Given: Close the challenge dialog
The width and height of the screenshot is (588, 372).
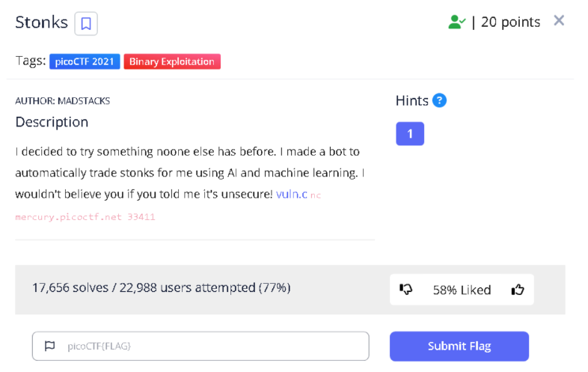Looking at the screenshot, I should click(x=559, y=21).
